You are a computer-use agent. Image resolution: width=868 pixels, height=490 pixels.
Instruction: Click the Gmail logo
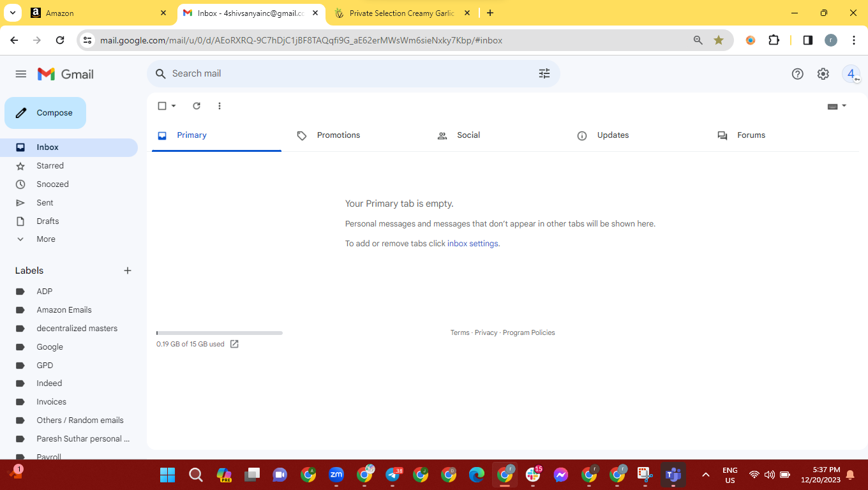coord(66,74)
